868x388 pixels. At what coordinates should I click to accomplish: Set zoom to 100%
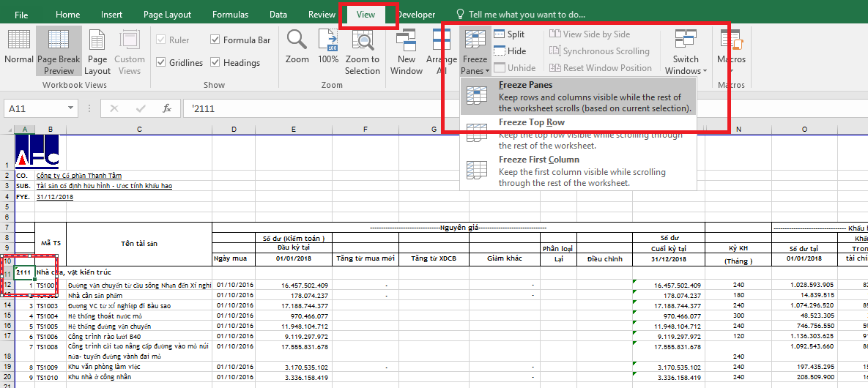point(328,50)
